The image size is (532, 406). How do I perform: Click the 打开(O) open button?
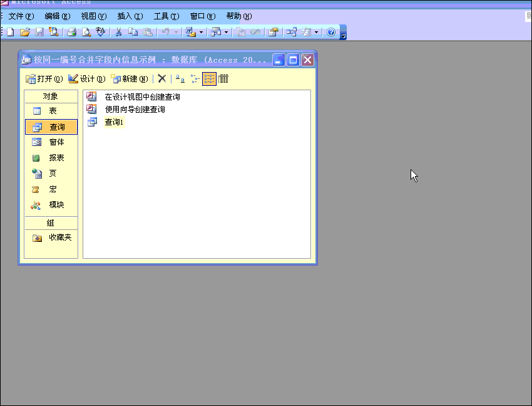[44, 79]
